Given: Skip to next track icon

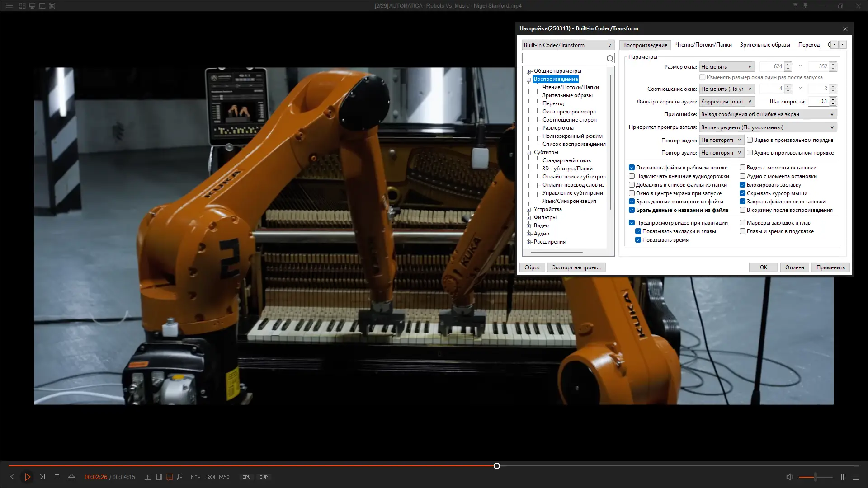Looking at the screenshot, I should [x=42, y=477].
